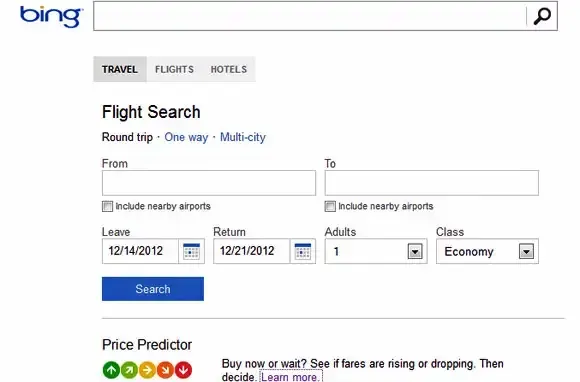580x382 pixels.
Task: Click the Bing logo
Action: tap(51, 17)
